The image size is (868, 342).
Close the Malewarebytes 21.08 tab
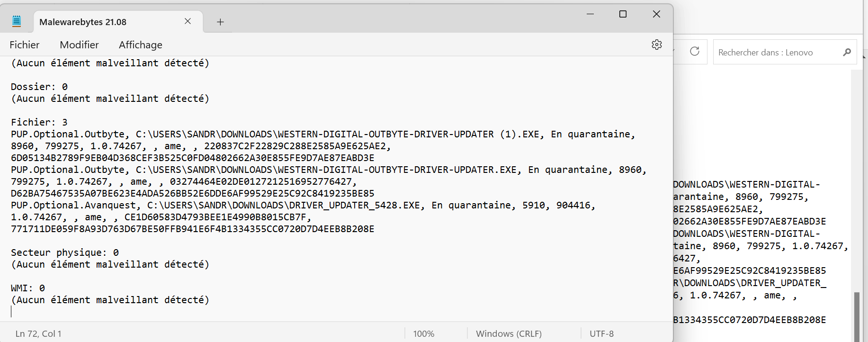(188, 21)
